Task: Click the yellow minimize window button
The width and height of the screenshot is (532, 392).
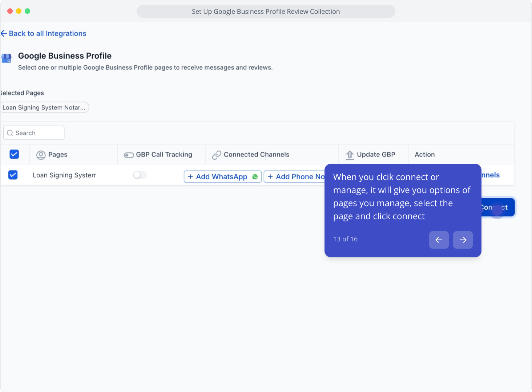Action: coord(19,11)
